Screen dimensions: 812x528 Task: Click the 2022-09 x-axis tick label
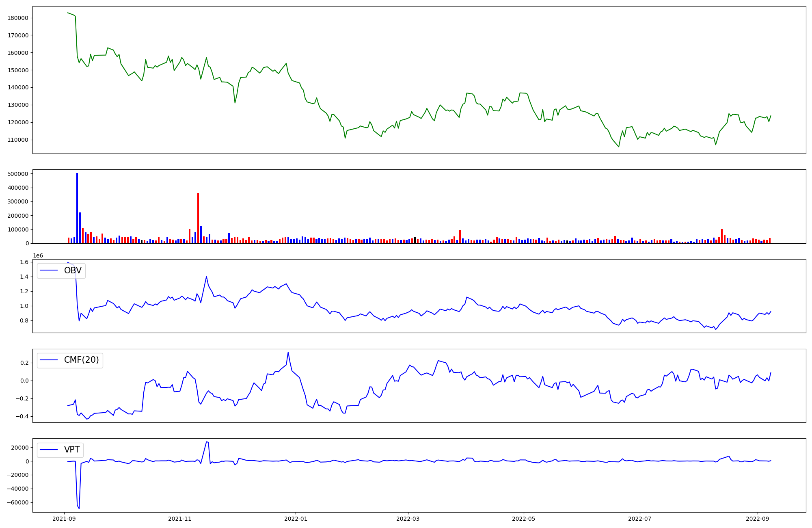(x=758, y=519)
